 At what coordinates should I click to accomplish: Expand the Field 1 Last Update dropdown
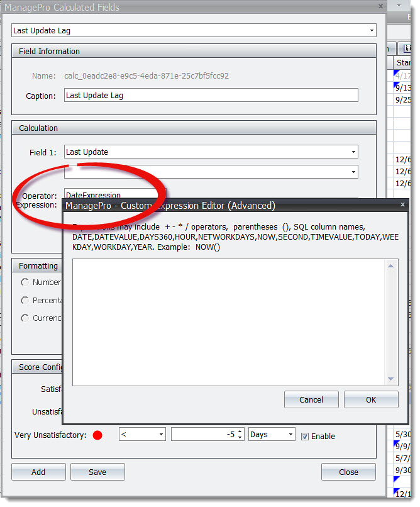pyautogui.click(x=353, y=152)
